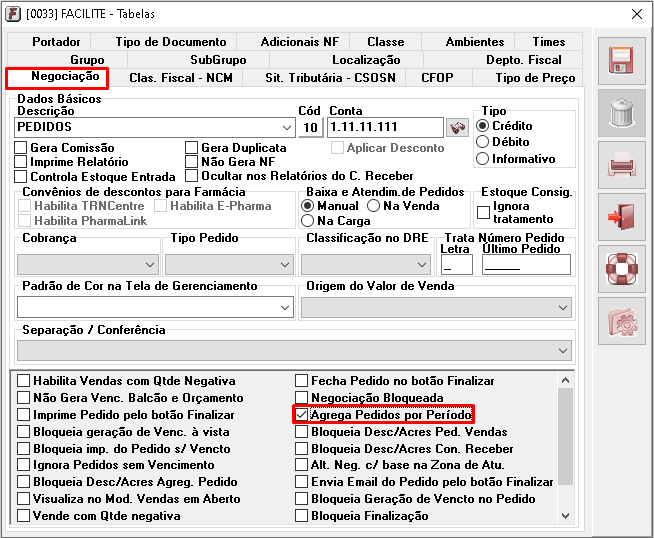Click the Último Pedido input field
The height and width of the screenshot is (538, 654).
[x=526, y=264]
